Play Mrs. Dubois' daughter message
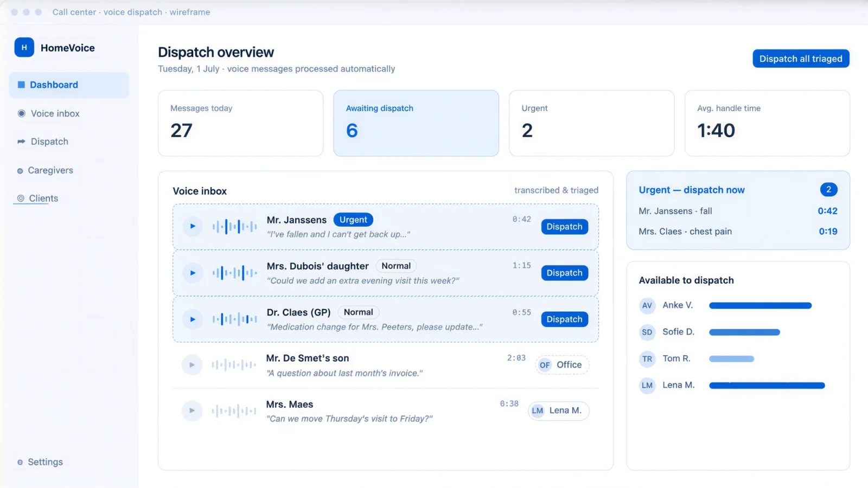Viewport: 868px width, 488px height. [x=193, y=273]
